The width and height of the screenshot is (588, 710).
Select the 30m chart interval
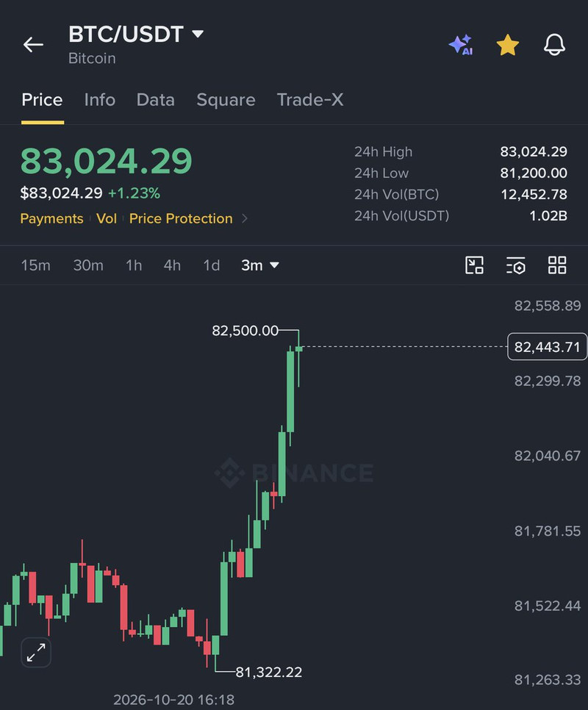coord(88,265)
